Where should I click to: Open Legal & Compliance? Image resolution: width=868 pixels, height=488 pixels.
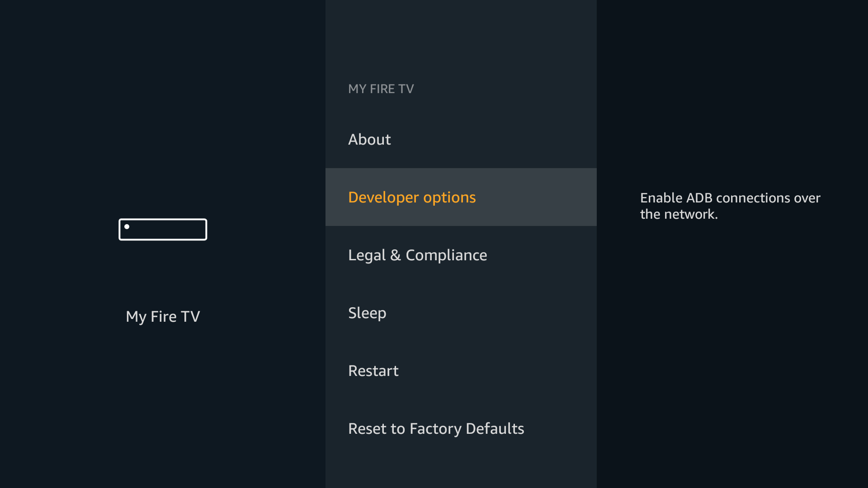(417, 255)
